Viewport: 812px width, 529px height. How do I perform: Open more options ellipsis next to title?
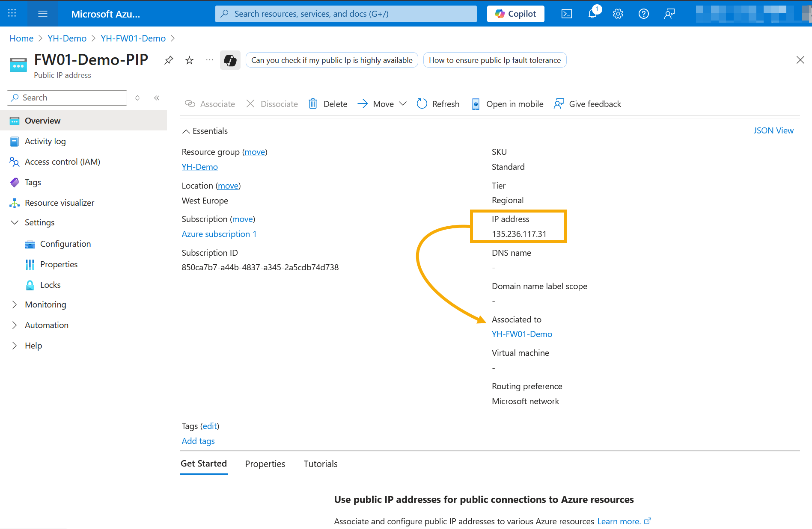(x=209, y=60)
